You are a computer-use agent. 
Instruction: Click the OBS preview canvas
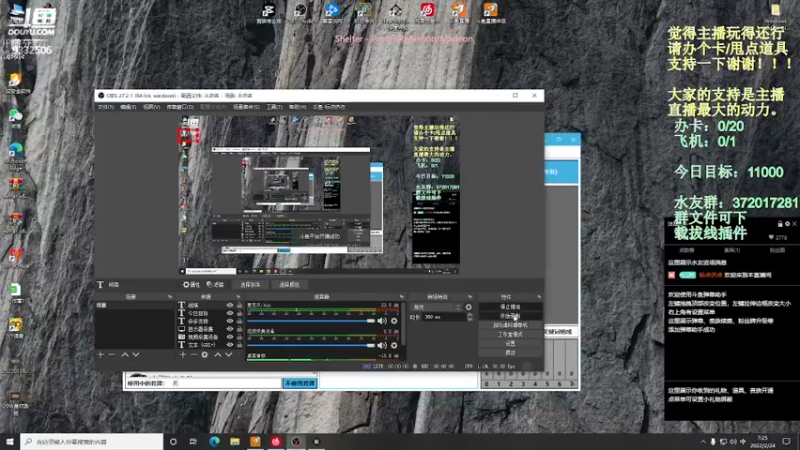click(x=319, y=195)
